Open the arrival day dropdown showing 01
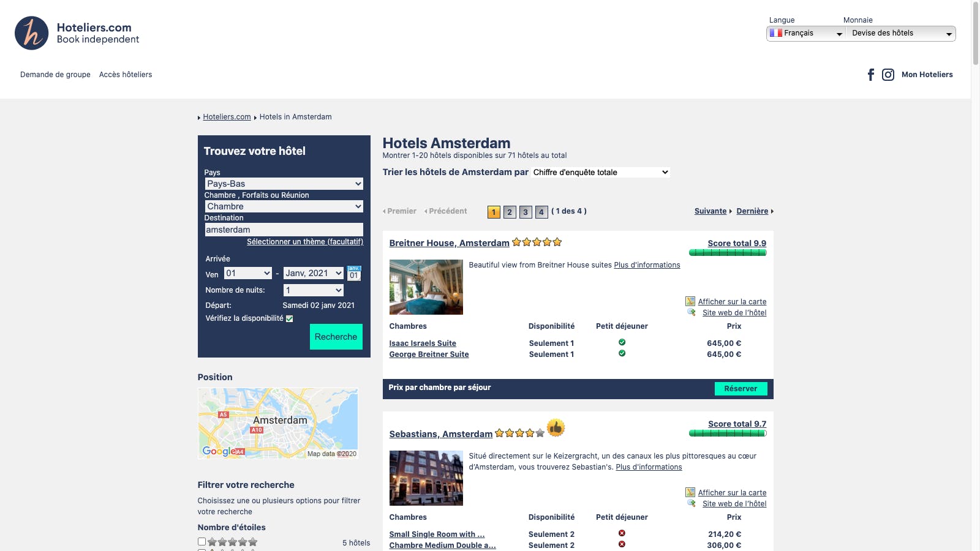This screenshot has height=551, width=980. click(x=248, y=273)
